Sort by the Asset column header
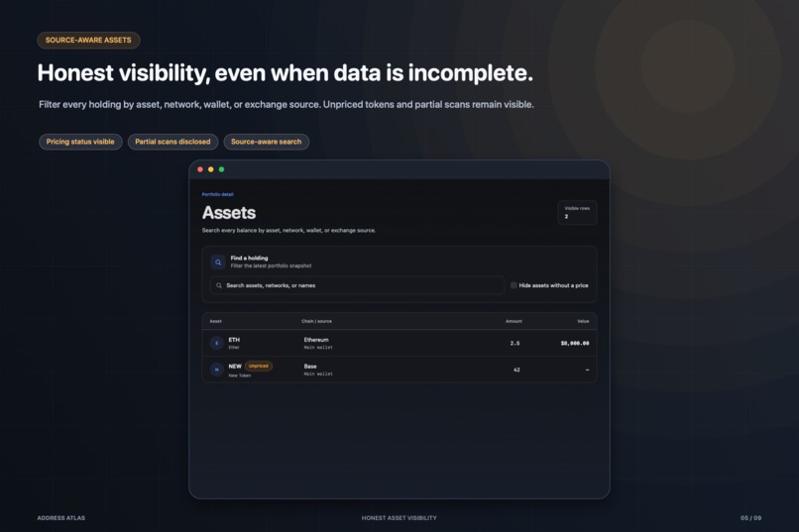The width and height of the screenshot is (799, 532). click(215, 321)
